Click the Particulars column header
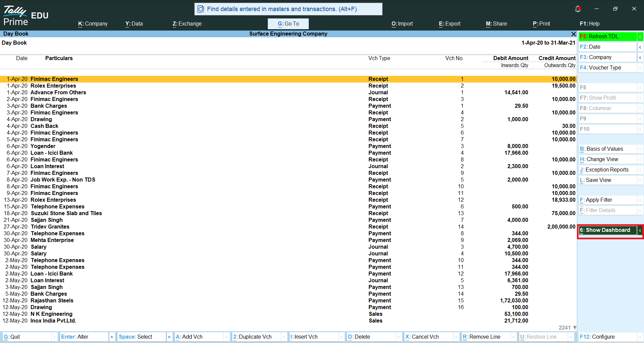Screen dimensions: 644x343 [59, 58]
